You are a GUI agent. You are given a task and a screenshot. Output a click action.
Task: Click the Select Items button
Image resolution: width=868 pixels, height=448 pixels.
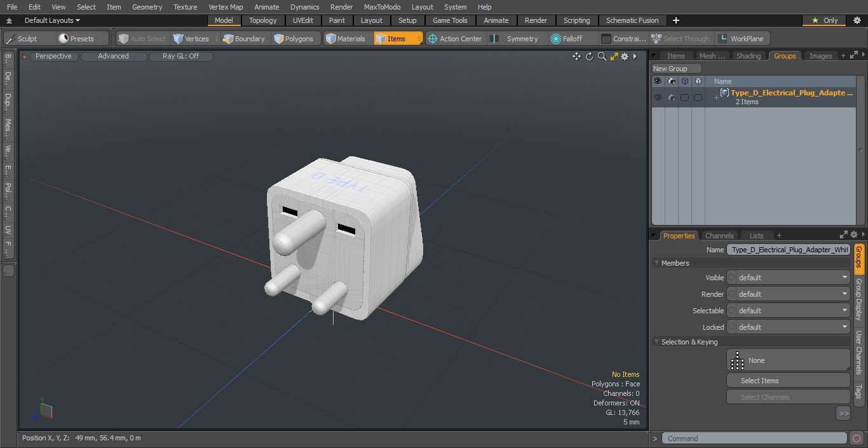pyautogui.click(x=789, y=381)
